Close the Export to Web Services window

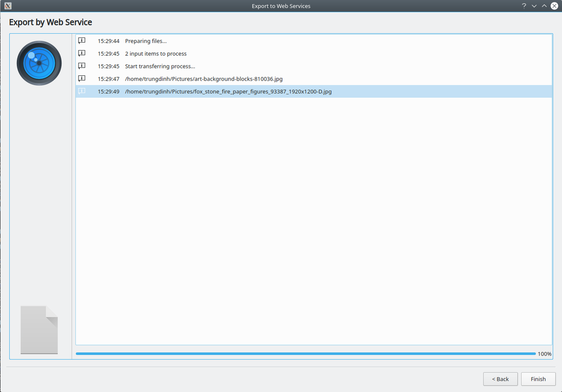(x=554, y=6)
